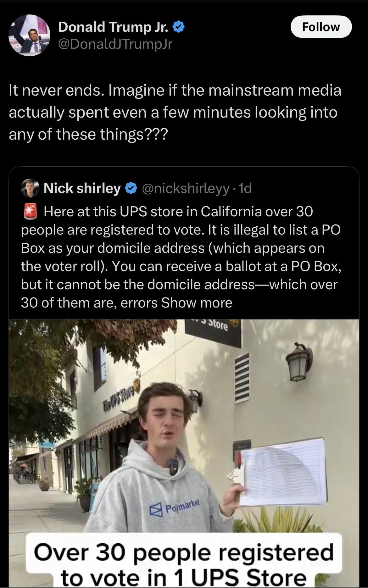Click the clip-on microphone on the hoodie
The image size is (368, 588).
point(174,465)
